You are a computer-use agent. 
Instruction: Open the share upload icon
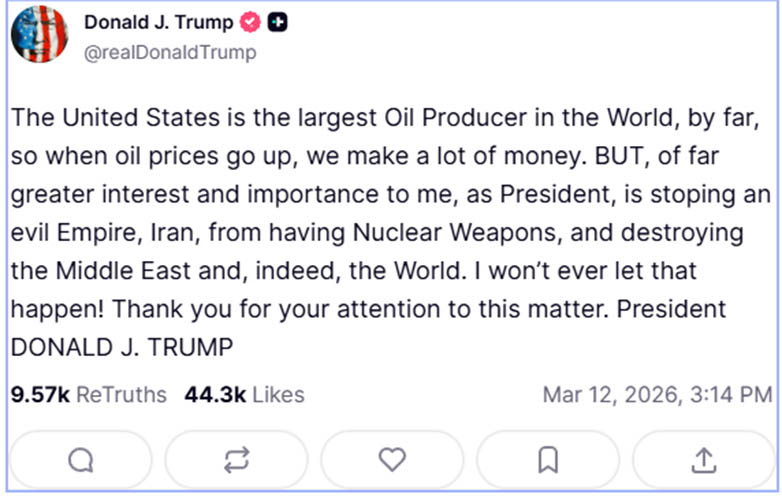(704, 460)
